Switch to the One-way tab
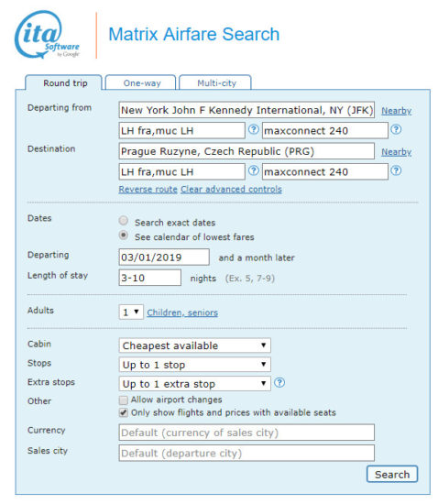Screen dimensions: 438x504 point(141,82)
